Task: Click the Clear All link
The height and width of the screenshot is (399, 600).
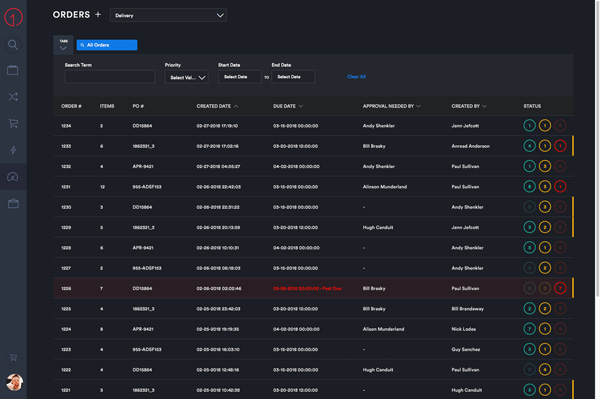Action: point(356,77)
